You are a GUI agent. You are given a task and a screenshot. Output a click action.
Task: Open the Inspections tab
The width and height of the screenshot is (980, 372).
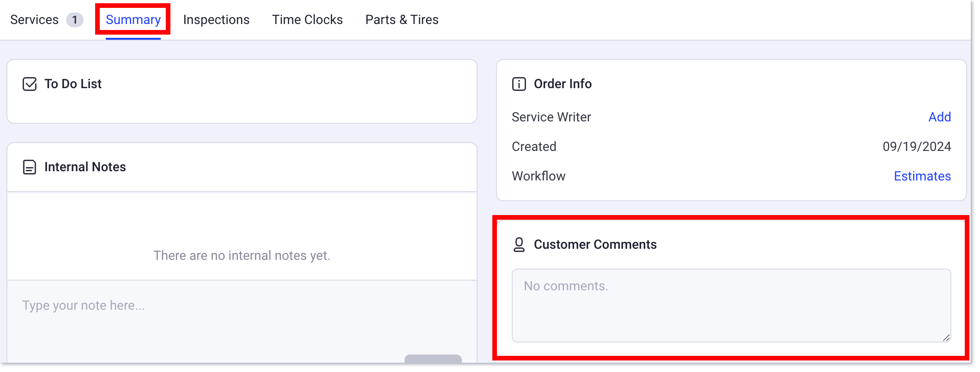[x=216, y=20]
